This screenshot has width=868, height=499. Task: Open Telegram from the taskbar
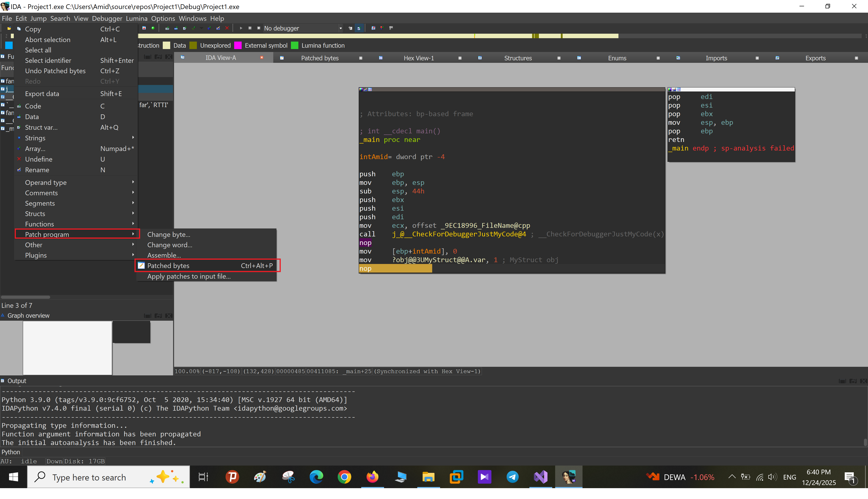tap(512, 477)
